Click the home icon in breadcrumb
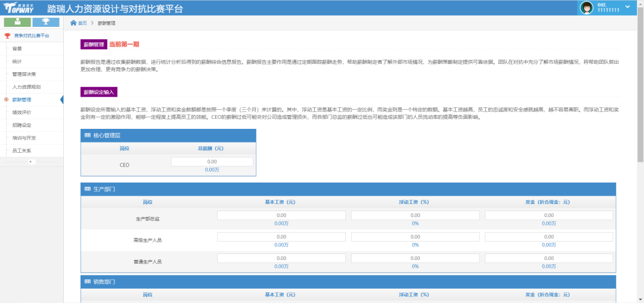Screen dimensions: 644x303 coord(73,23)
